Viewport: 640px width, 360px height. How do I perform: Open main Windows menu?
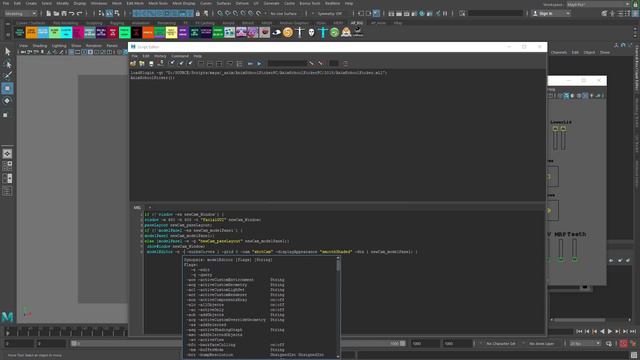click(x=99, y=3)
